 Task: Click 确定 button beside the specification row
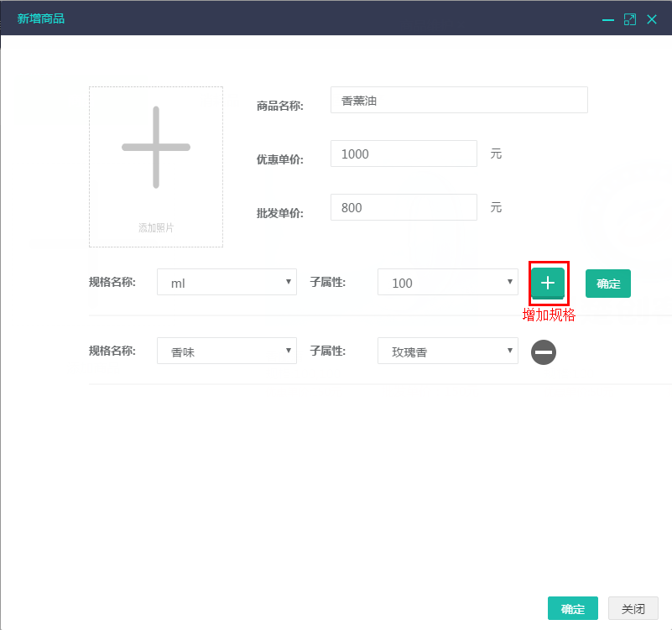[x=607, y=284]
